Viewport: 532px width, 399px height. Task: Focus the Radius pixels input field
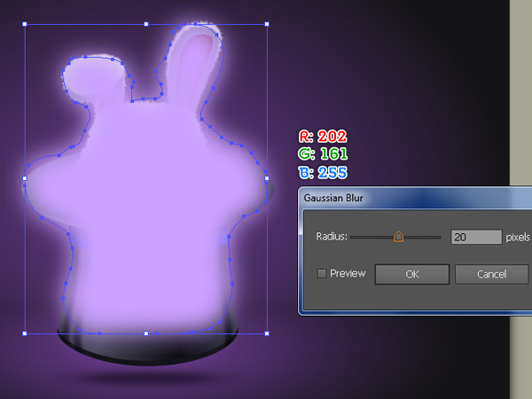476,237
